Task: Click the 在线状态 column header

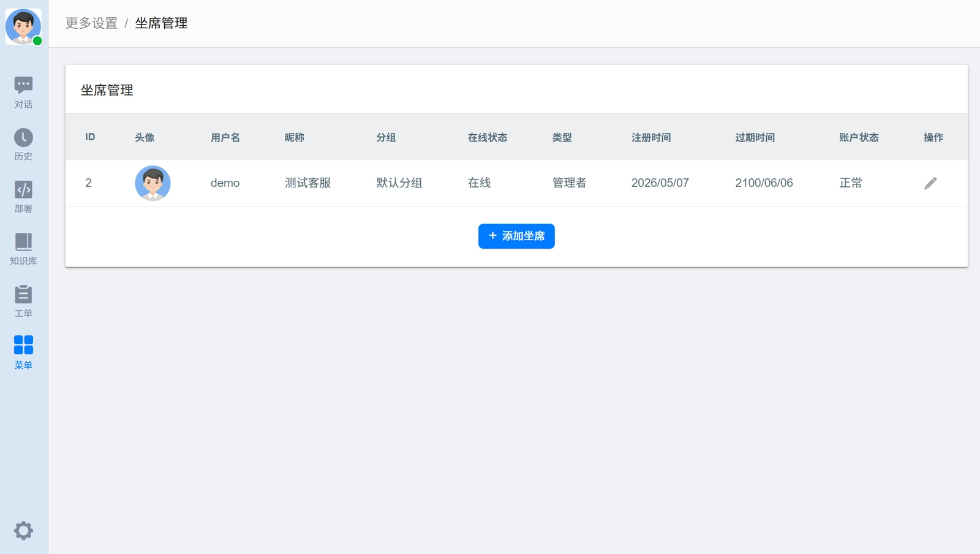Action: point(488,137)
